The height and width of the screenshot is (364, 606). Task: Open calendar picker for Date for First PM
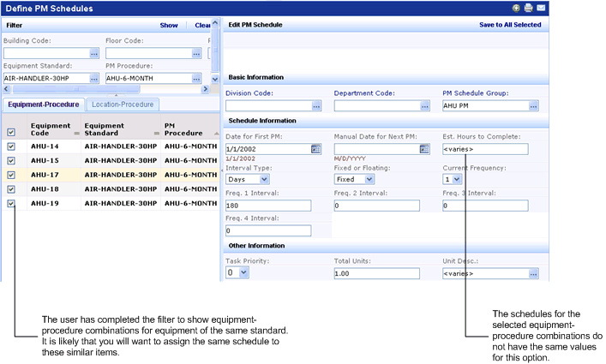pyautogui.click(x=315, y=149)
